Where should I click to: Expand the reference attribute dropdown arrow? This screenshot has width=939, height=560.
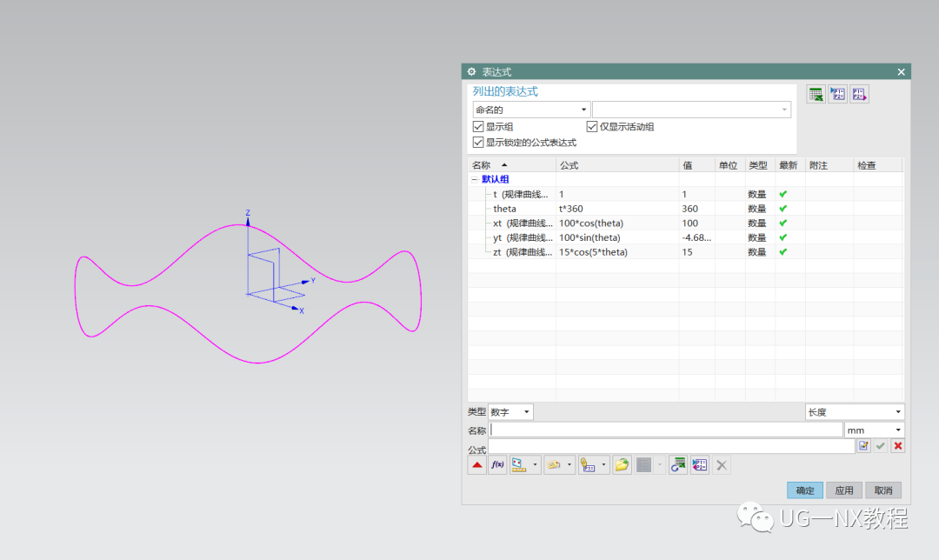[569, 464]
